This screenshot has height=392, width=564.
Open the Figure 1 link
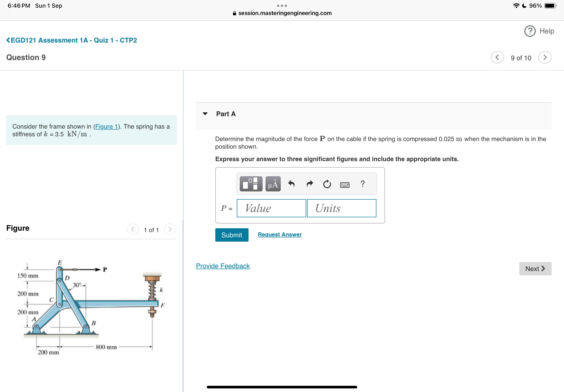click(106, 126)
